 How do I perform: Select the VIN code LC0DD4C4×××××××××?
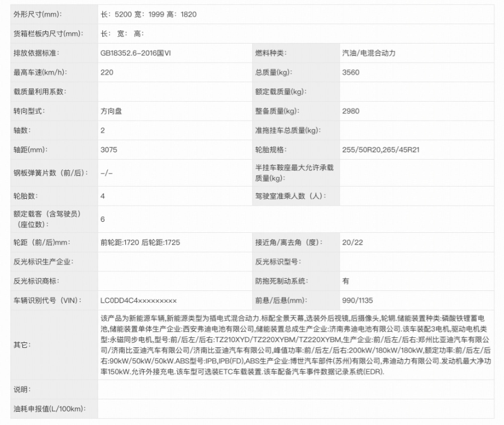pos(139,300)
